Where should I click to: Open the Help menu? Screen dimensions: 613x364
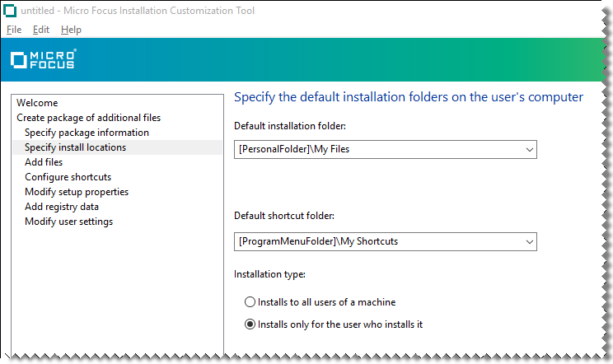pos(71,30)
